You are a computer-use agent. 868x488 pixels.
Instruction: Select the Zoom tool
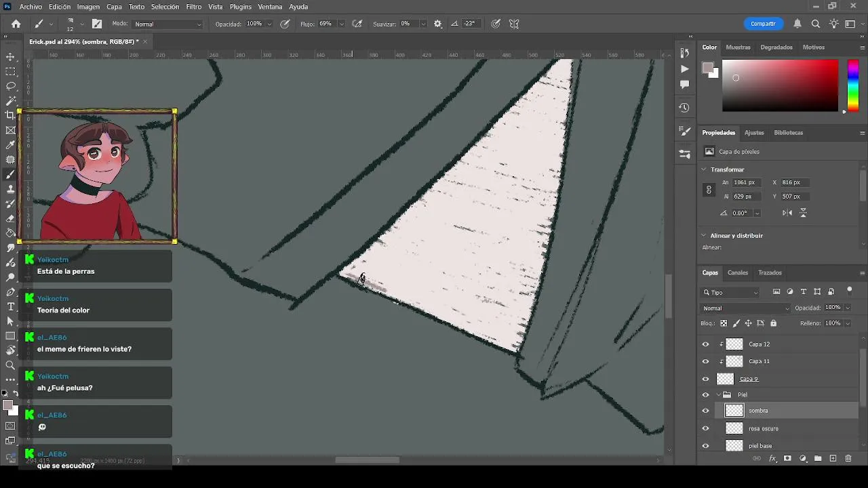point(10,365)
